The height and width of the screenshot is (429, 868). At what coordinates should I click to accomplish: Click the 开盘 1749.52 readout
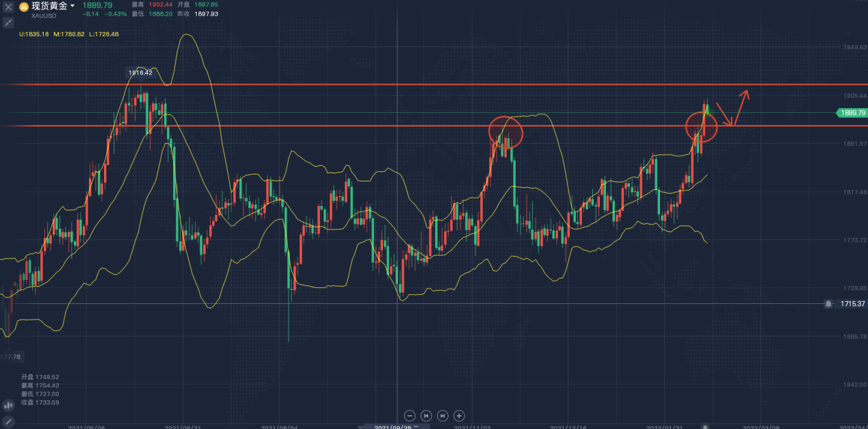pyautogui.click(x=40, y=376)
